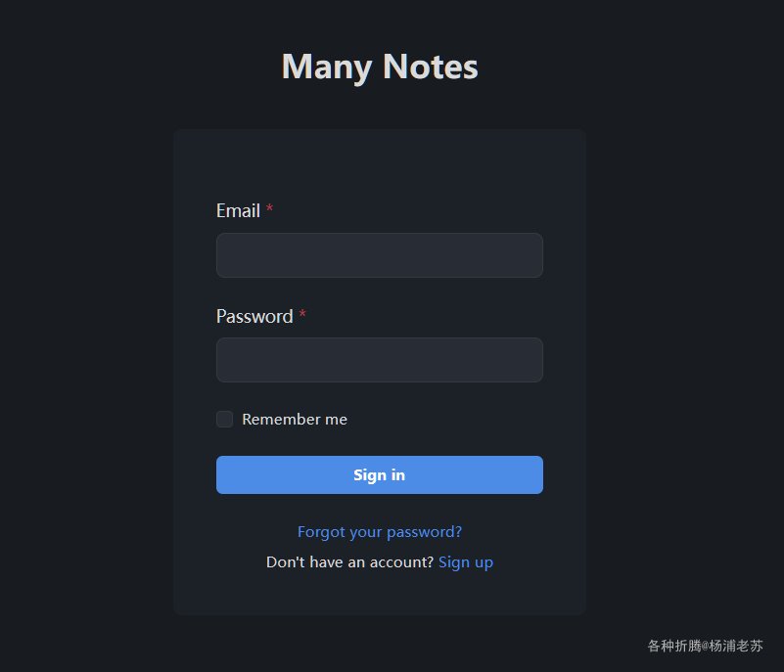The image size is (784, 672).
Task: Click the red asterisk beside Password
Action: (302, 314)
